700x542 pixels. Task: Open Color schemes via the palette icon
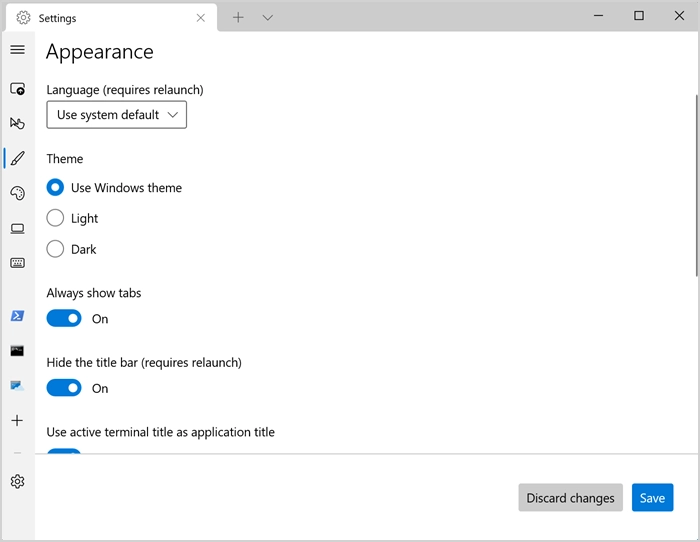click(17, 193)
